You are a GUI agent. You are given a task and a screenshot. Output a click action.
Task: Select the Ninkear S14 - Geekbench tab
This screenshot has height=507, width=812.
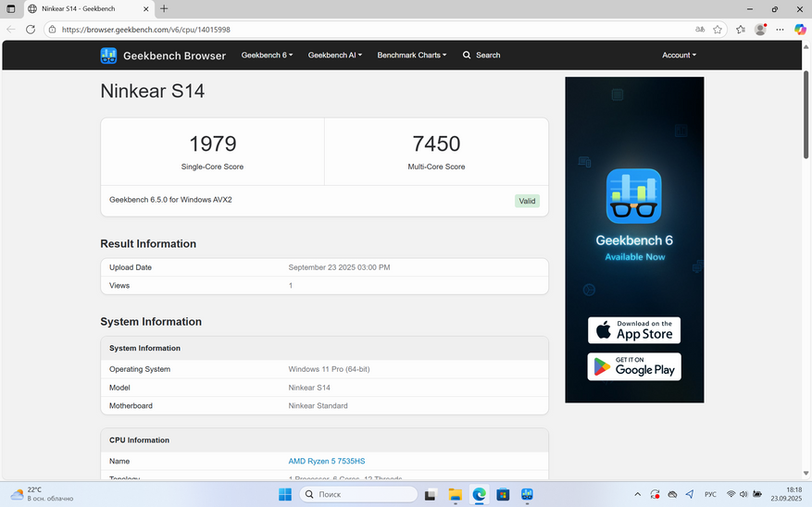(x=88, y=9)
